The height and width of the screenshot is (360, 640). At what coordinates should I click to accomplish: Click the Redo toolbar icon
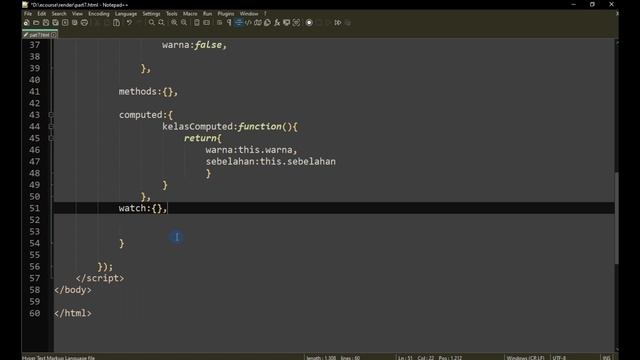pyautogui.click(x=139, y=23)
